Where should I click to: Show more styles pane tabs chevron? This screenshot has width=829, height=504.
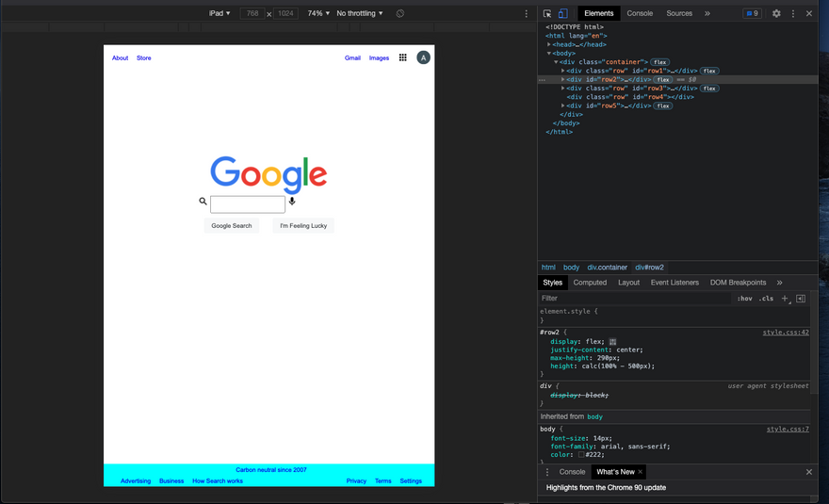coord(779,283)
